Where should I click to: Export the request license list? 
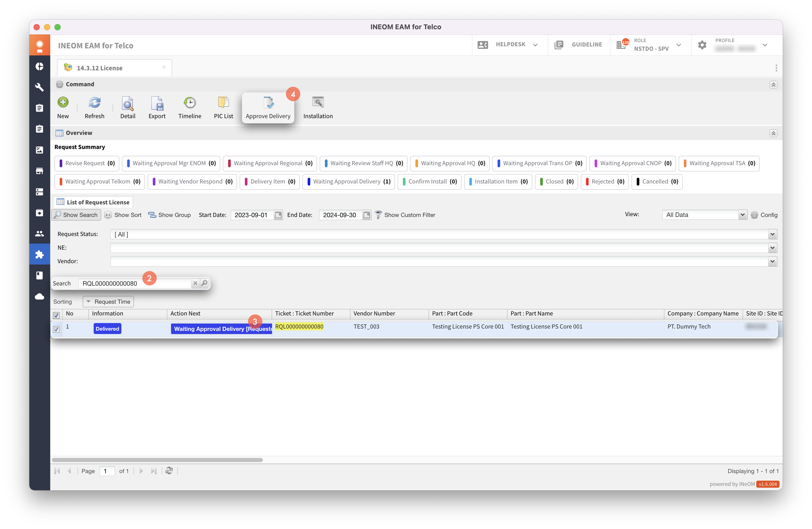point(157,108)
